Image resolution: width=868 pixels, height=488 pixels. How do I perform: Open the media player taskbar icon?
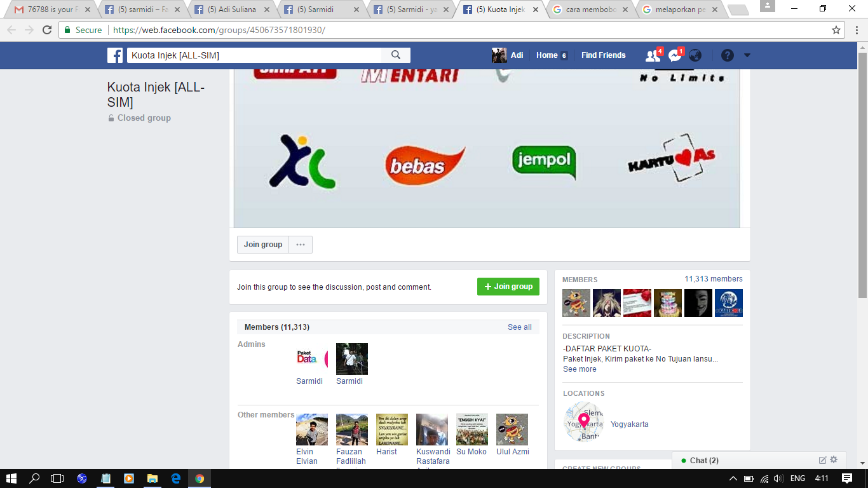(x=129, y=478)
